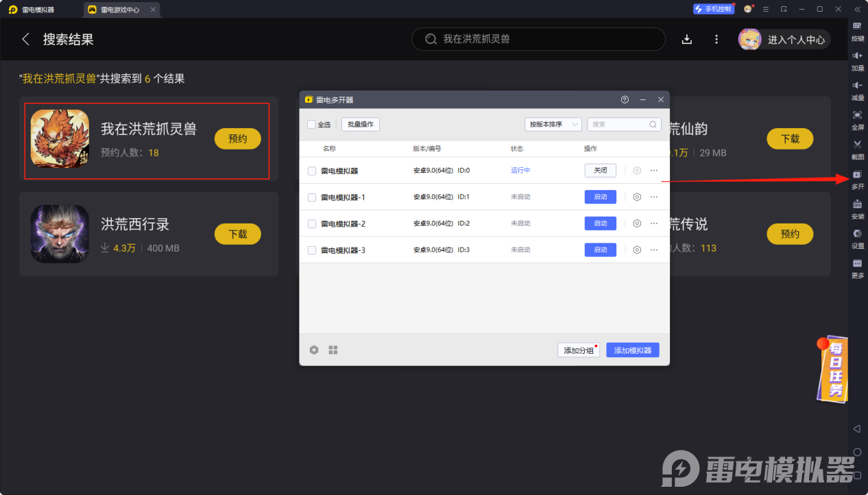Open 洪荒西行录 game thumbnail
This screenshot has height=495, width=868.
pyautogui.click(x=60, y=234)
